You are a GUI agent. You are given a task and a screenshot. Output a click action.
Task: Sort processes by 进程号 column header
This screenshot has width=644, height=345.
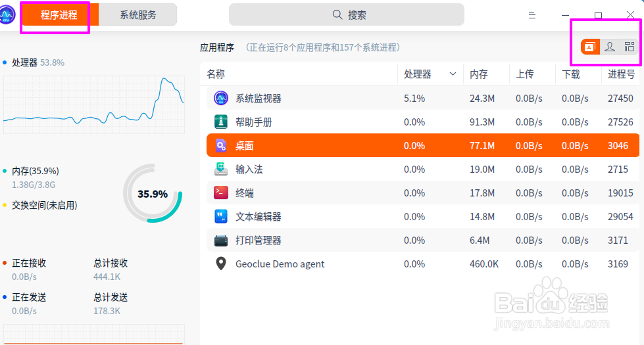pyautogui.click(x=621, y=74)
